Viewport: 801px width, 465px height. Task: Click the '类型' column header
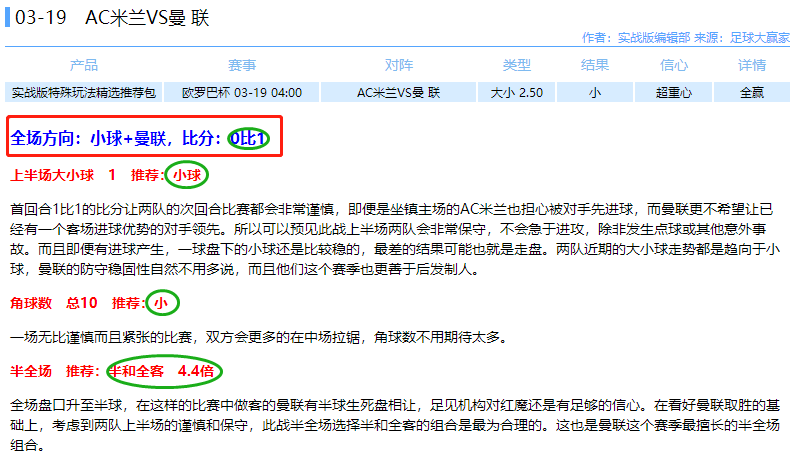[x=516, y=65]
